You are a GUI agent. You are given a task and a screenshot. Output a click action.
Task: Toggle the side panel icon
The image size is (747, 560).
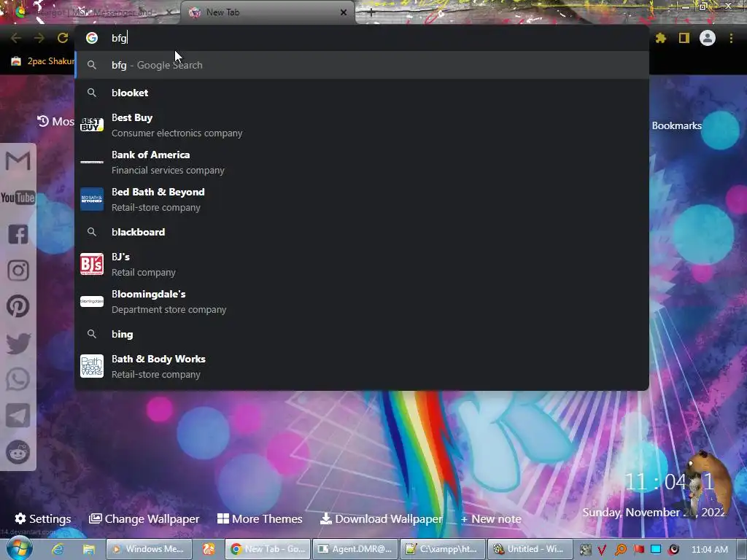[684, 38]
